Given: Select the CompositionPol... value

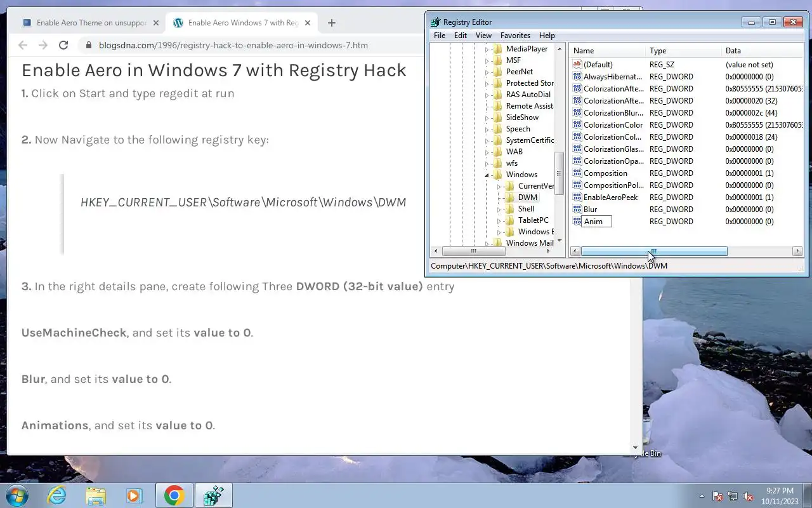Looking at the screenshot, I should click(x=613, y=185).
